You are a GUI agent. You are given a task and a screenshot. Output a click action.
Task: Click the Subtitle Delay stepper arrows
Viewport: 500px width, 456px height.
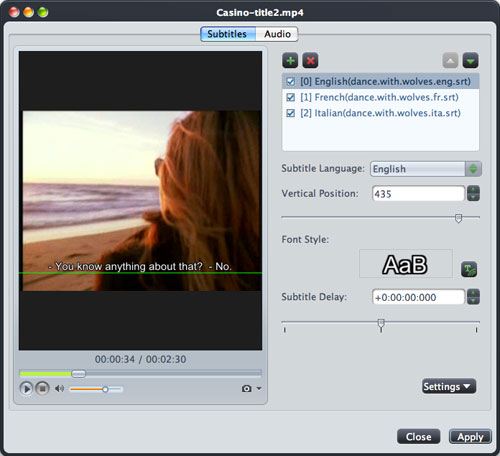coord(473,297)
